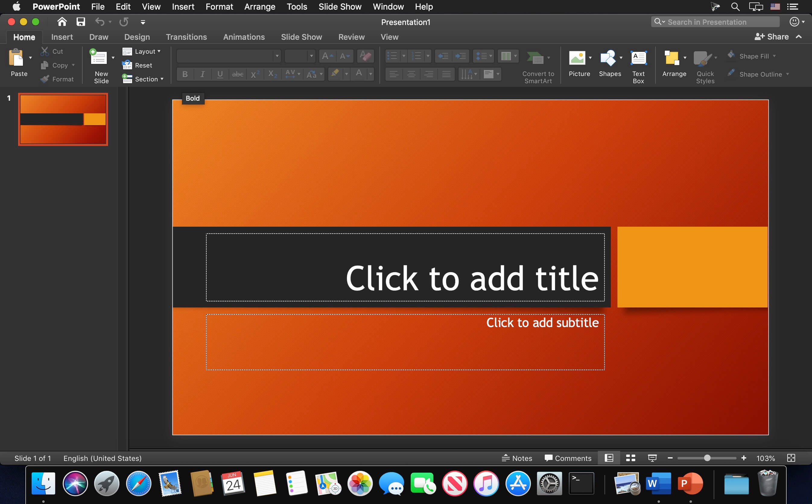
Task: Click the Bold formatting icon
Action: pos(184,74)
